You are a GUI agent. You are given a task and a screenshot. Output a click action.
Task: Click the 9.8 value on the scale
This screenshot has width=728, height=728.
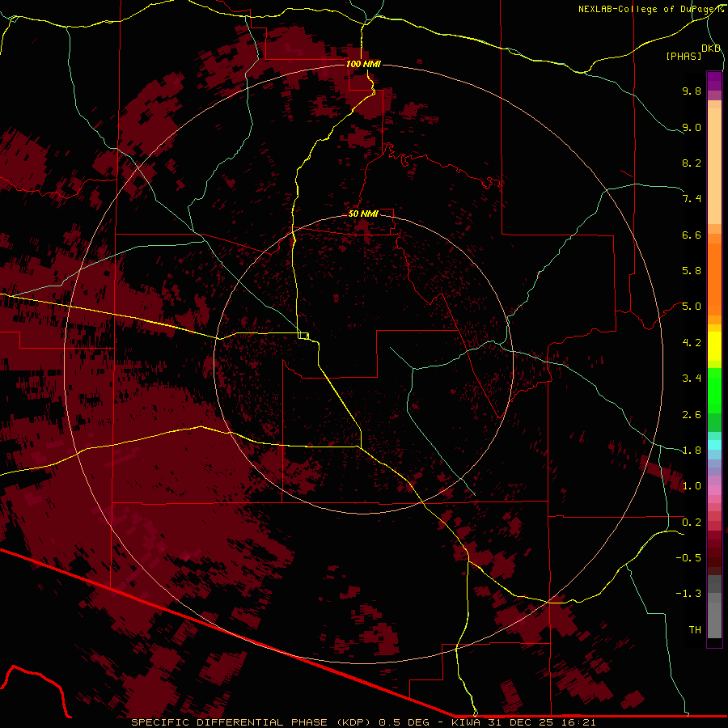pos(692,91)
